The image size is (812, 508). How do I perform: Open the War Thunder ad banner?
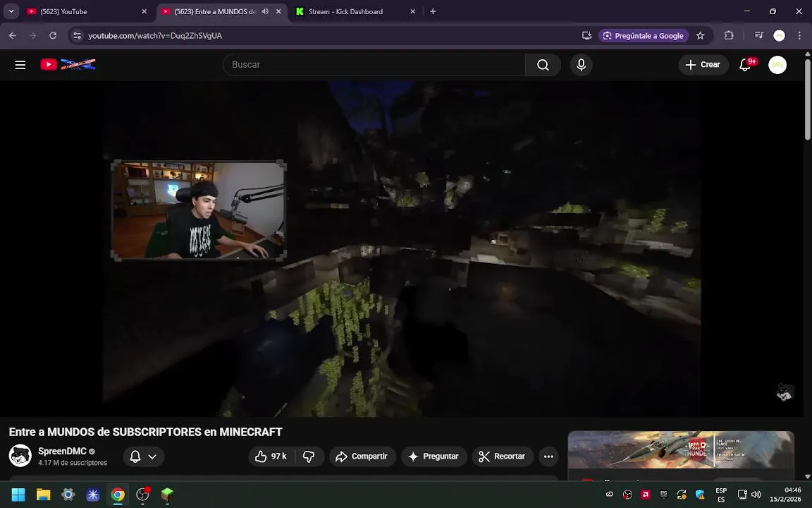coord(681,450)
